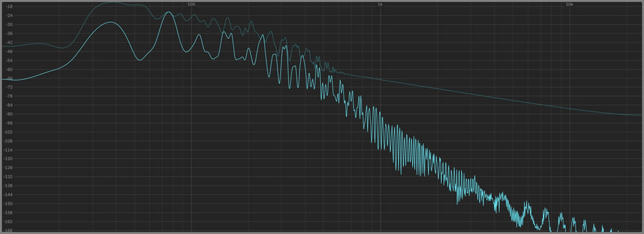Screen dimensions: 644x234
Task: Select the -54 dB level marker
Action: (9, 61)
